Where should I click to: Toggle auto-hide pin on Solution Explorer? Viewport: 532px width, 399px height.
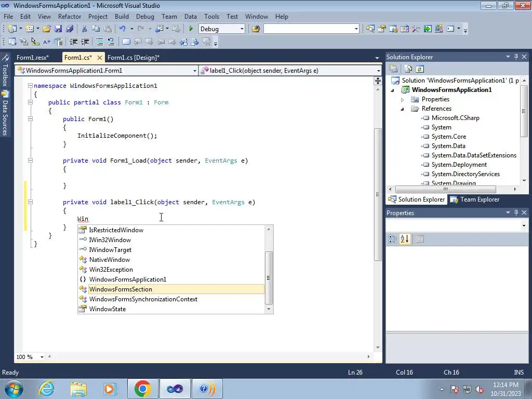click(x=516, y=57)
